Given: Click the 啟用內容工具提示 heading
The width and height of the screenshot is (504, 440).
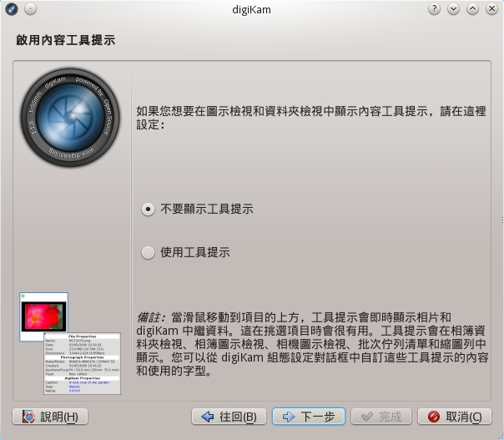Looking at the screenshot, I should coord(66,40).
